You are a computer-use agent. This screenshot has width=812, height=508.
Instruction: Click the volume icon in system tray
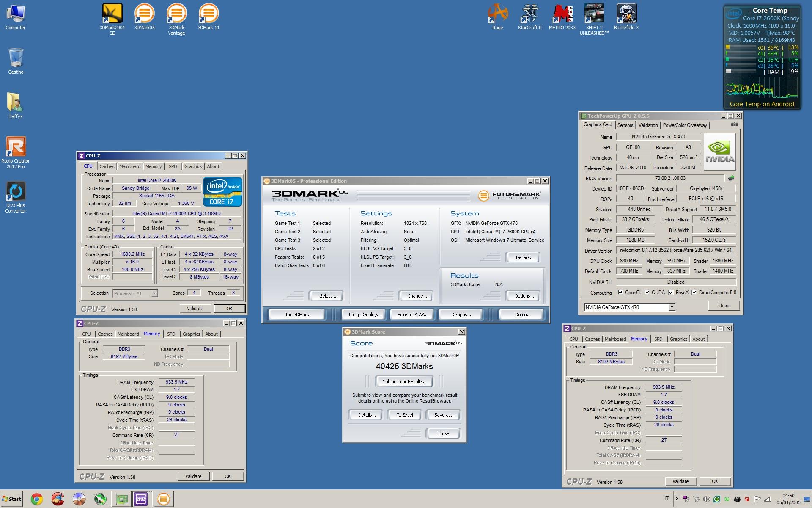click(706, 499)
